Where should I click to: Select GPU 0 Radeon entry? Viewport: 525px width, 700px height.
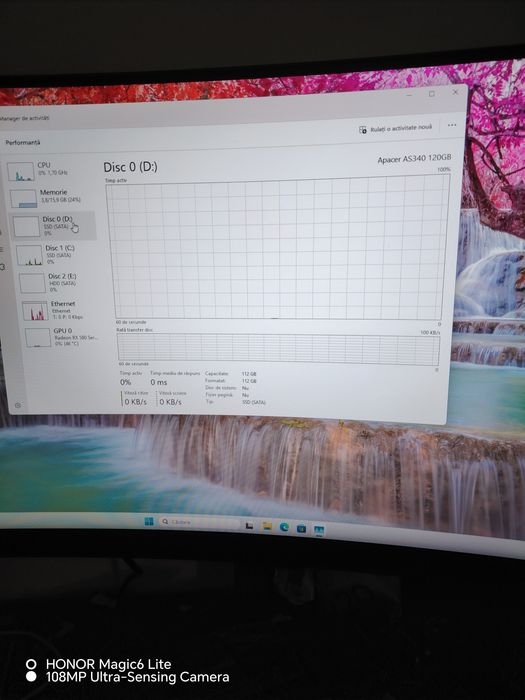pos(63,337)
